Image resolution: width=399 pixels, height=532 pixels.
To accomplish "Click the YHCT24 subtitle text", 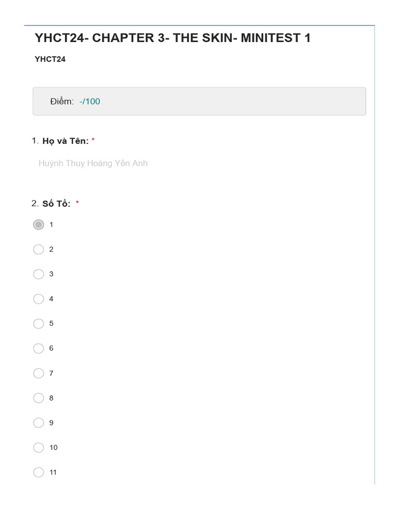I will point(50,59).
